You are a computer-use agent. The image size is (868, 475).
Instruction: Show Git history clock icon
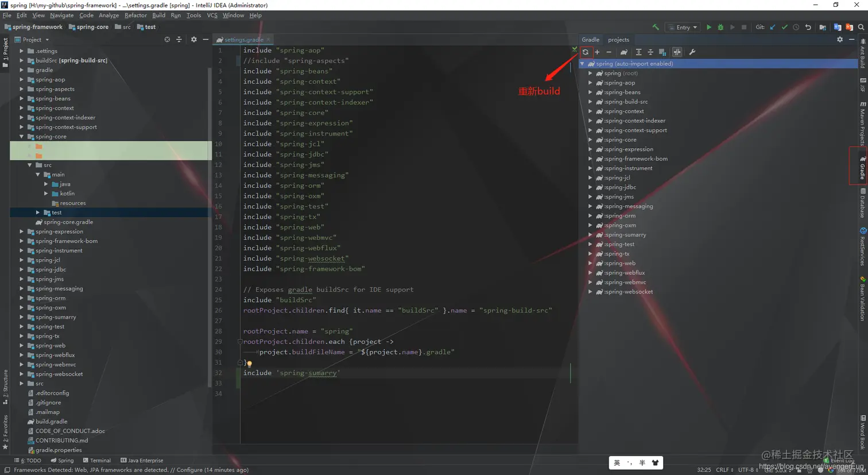click(796, 27)
